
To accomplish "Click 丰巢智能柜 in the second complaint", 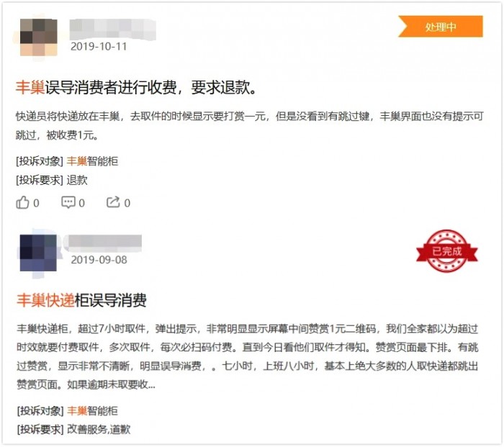I will pyautogui.click(x=93, y=411).
